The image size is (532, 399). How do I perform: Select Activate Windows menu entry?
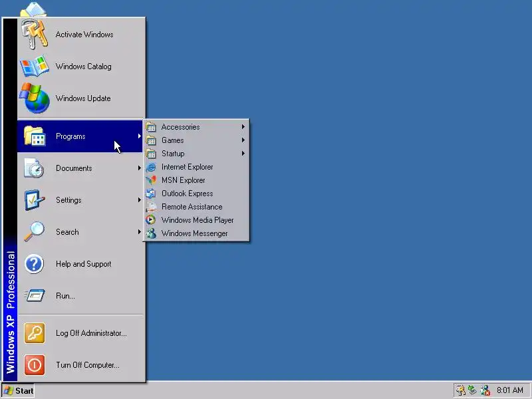80,35
